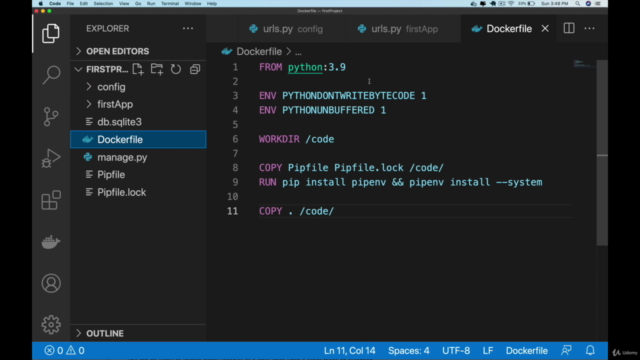Click the Wi-Fi icon in menu bar

tap(511, 3)
